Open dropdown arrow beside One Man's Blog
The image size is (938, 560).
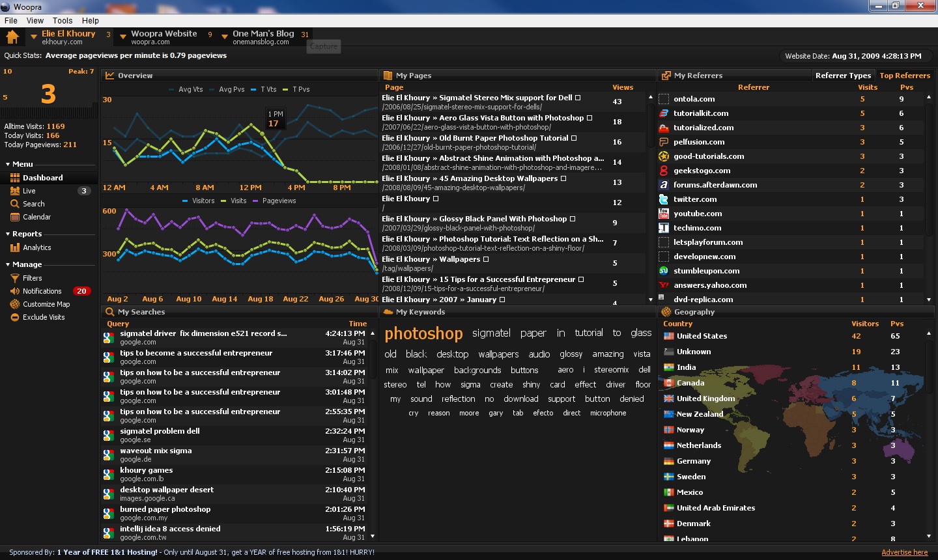224,37
